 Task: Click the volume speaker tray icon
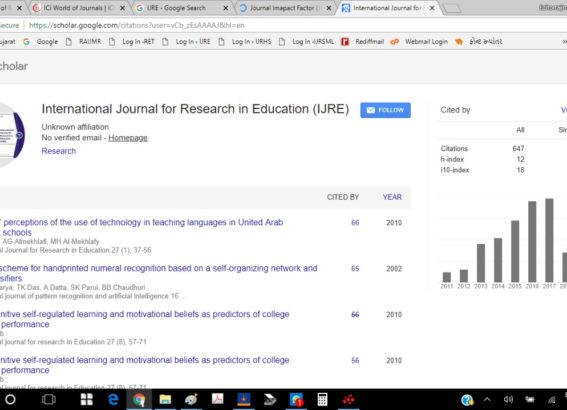pyautogui.click(x=508, y=400)
